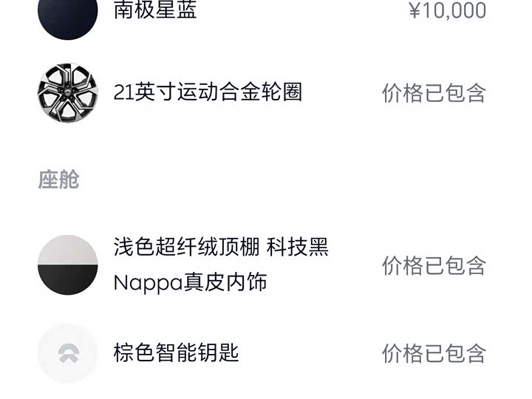The image size is (532, 399).
Task: Tap 价格已包含 beside the alloy wheel
Action: (434, 92)
